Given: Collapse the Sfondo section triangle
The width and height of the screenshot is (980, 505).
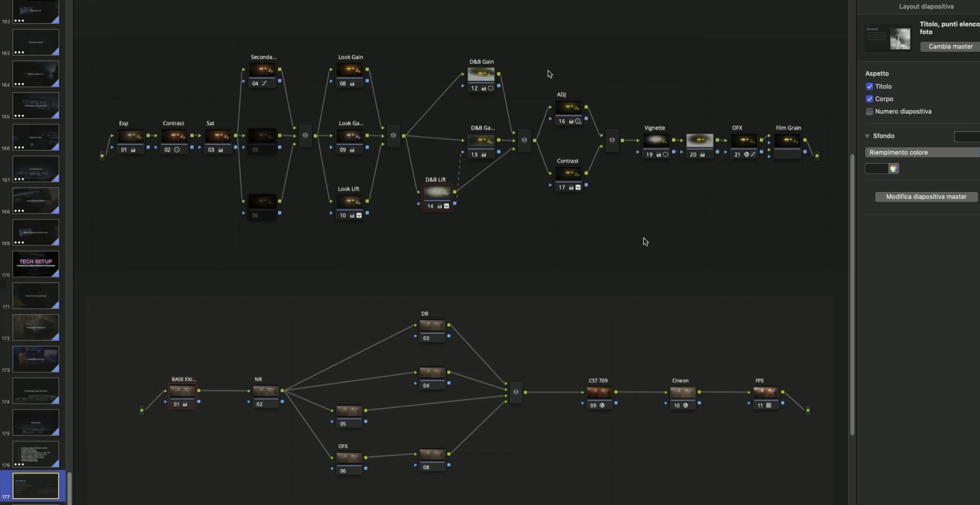Looking at the screenshot, I should coord(867,136).
